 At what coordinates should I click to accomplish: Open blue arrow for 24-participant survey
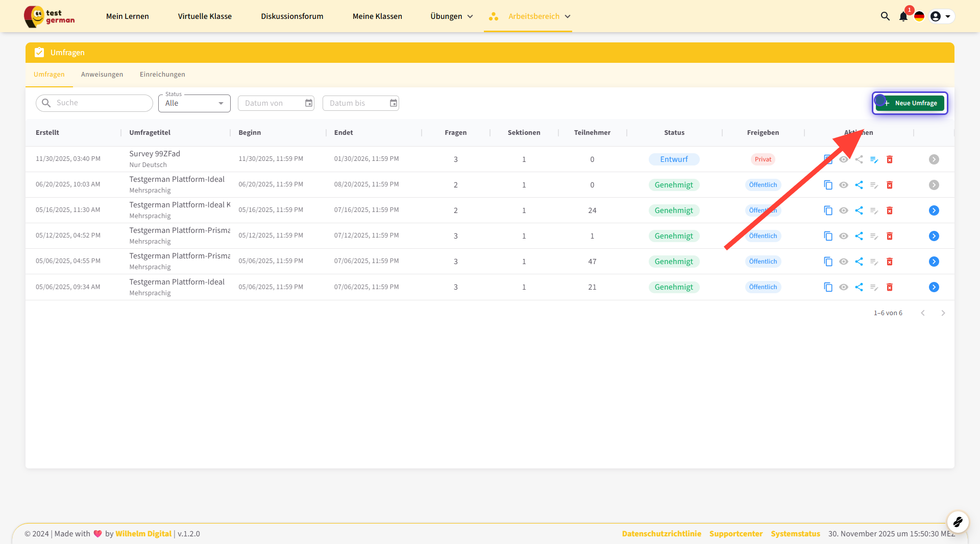click(x=934, y=210)
